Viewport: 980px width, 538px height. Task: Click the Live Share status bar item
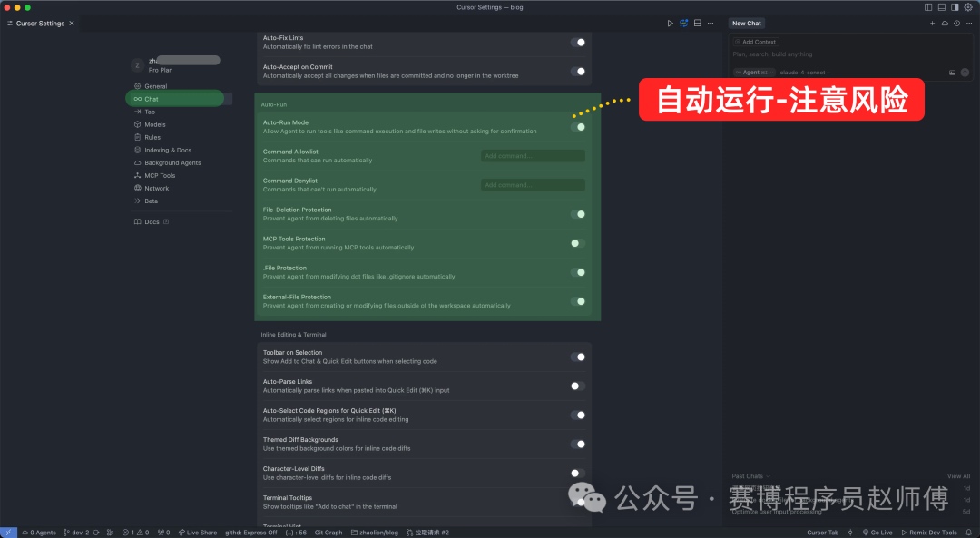[x=198, y=533]
